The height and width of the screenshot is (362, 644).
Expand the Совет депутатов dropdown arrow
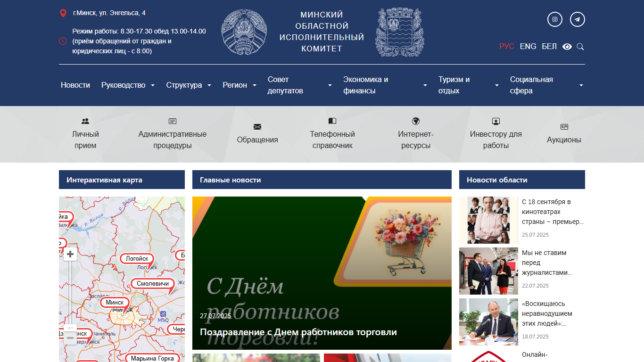click(x=330, y=85)
